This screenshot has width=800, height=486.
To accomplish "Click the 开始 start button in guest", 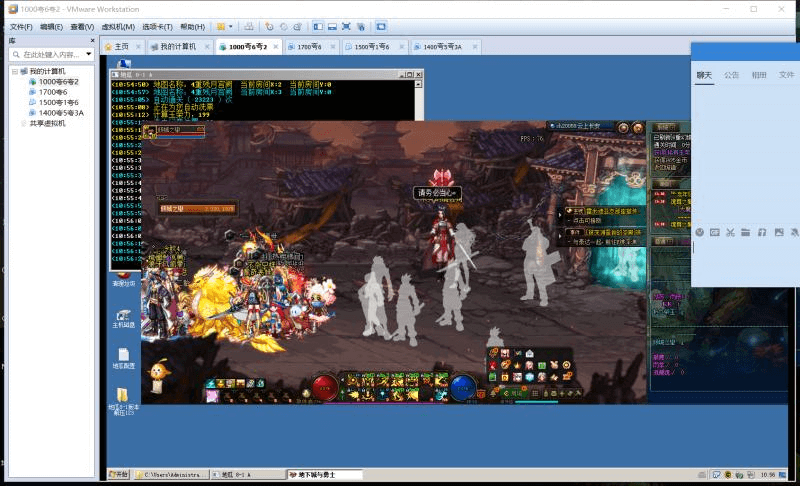I will click(x=119, y=474).
